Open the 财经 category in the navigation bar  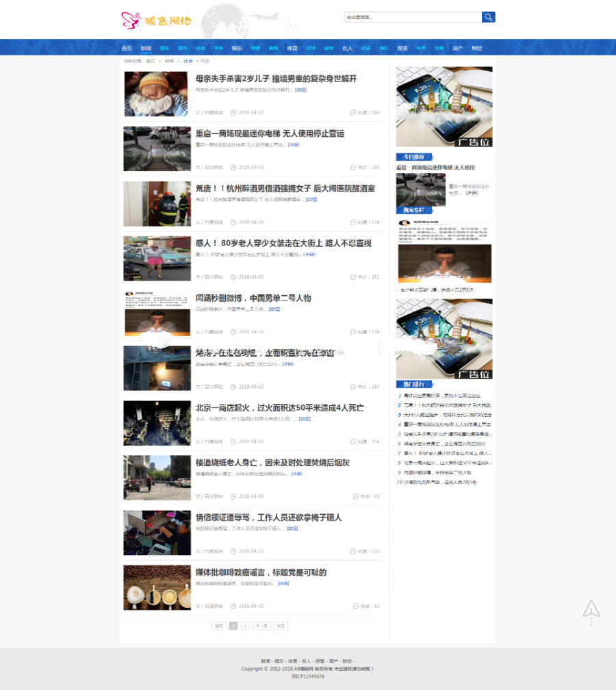click(x=477, y=49)
